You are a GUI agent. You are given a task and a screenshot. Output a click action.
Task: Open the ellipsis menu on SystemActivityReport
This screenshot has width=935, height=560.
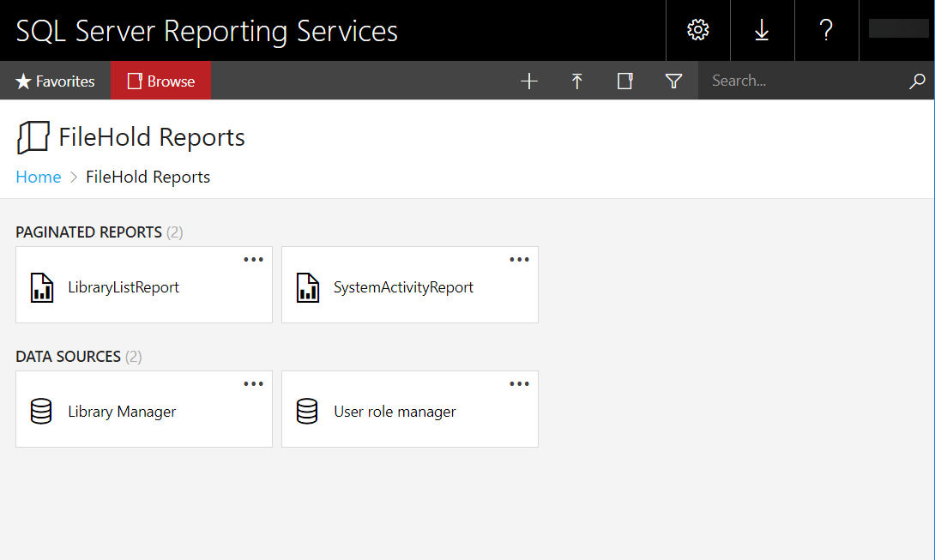pyautogui.click(x=519, y=259)
